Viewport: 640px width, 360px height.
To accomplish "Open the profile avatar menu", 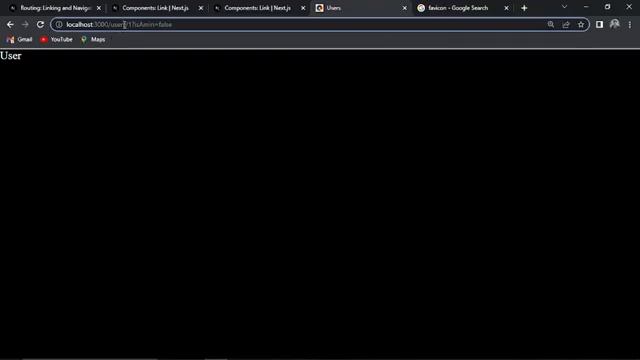I will click(x=614, y=24).
